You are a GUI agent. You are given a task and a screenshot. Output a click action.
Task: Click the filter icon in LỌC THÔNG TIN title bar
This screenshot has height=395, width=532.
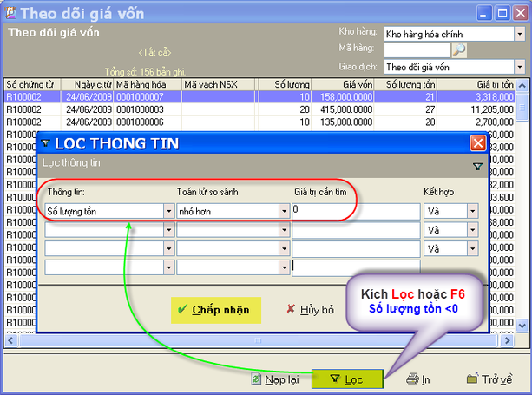coord(46,143)
